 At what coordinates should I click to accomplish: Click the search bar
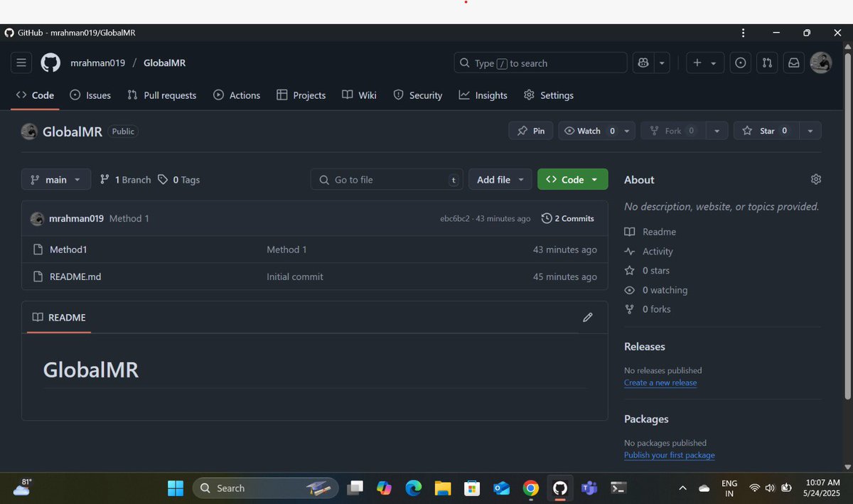coord(540,63)
